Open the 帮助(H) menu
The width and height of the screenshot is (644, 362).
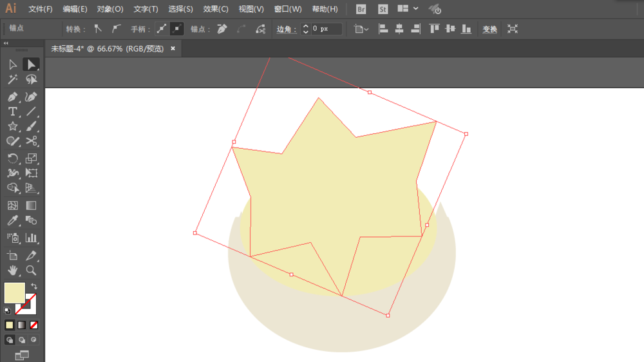(325, 9)
